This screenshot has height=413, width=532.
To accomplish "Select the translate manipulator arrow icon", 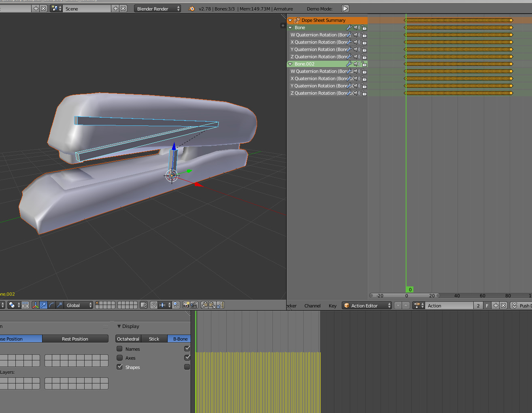I will click(x=43, y=305).
